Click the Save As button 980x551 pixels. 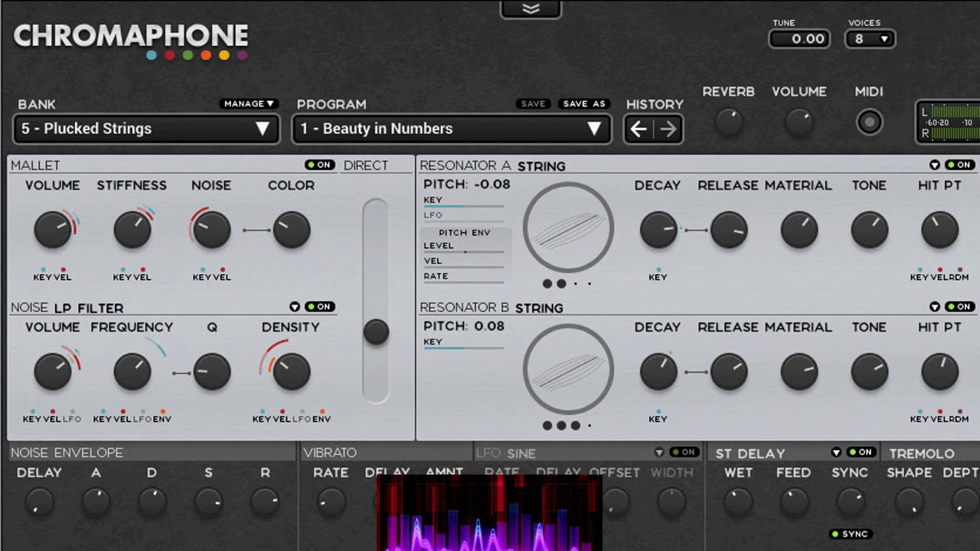[584, 103]
